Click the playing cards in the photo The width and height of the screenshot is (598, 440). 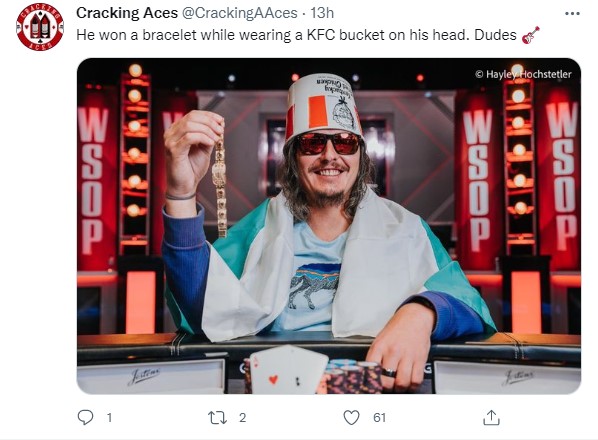(x=288, y=369)
